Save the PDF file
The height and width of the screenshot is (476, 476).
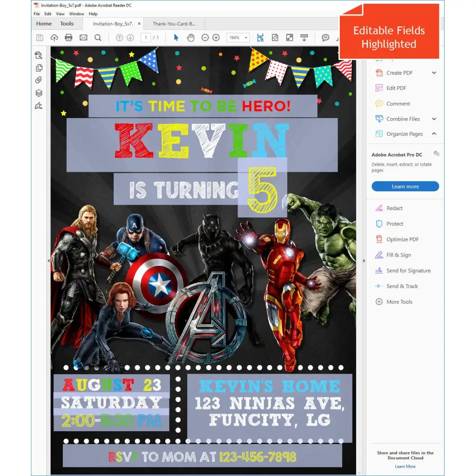pyautogui.click(x=40, y=38)
